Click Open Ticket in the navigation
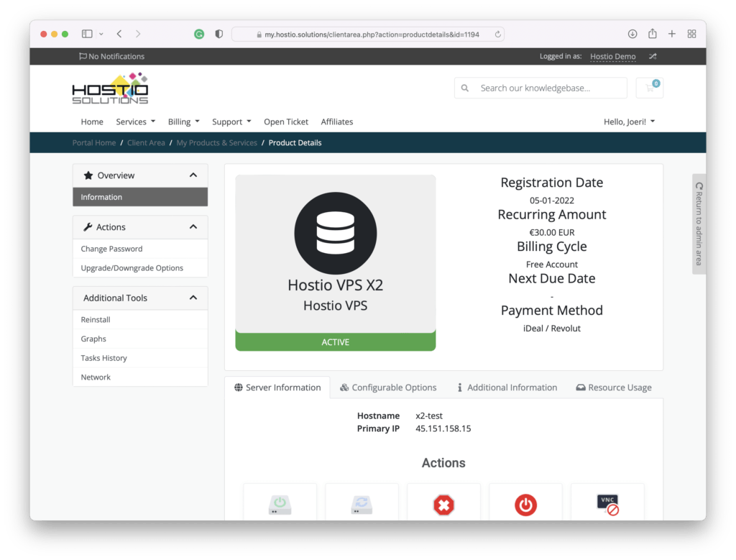Screen dimensions: 736x560 286,121
